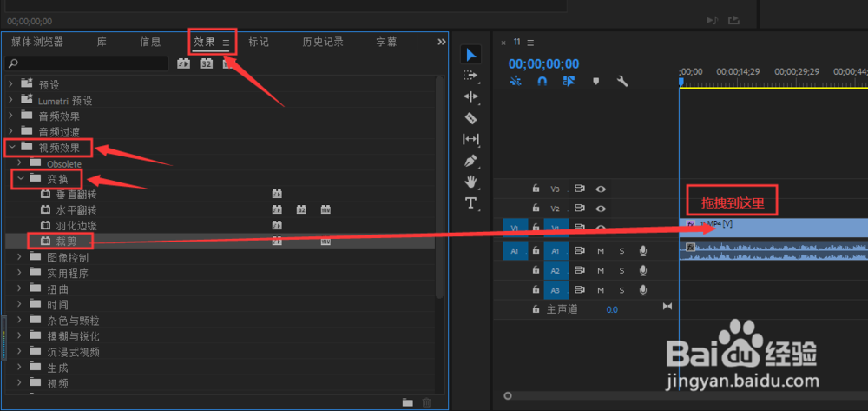The width and height of the screenshot is (868, 411).
Task: Expand the 音频过渡 folder
Action: click(10, 130)
